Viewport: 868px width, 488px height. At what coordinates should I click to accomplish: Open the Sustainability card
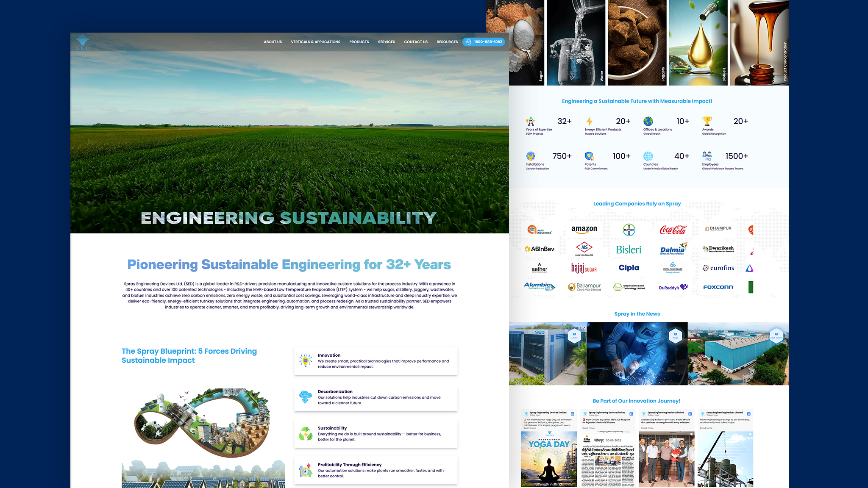[x=376, y=434]
